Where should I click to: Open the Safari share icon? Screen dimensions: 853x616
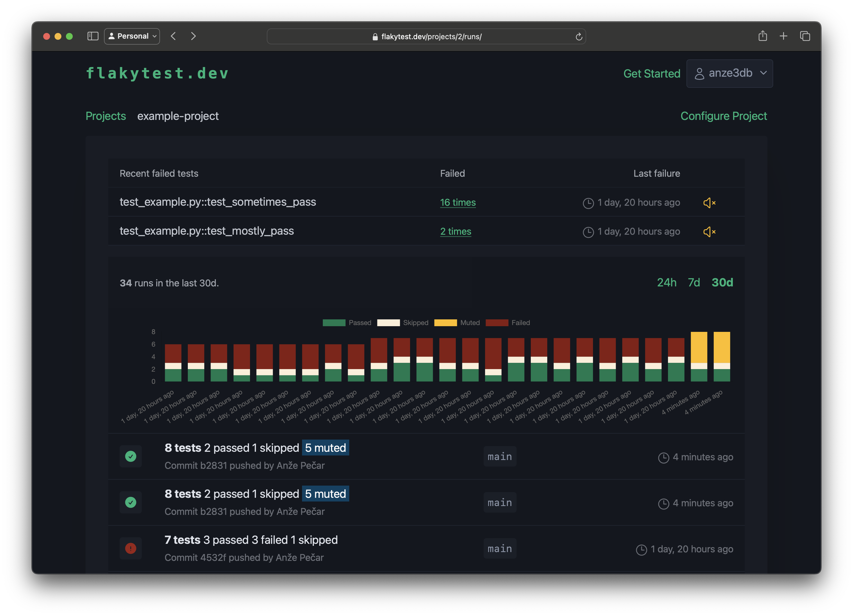(x=762, y=36)
